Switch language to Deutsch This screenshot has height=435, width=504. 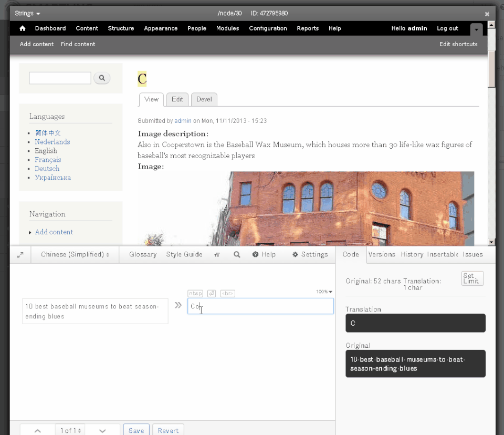pos(47,169)
